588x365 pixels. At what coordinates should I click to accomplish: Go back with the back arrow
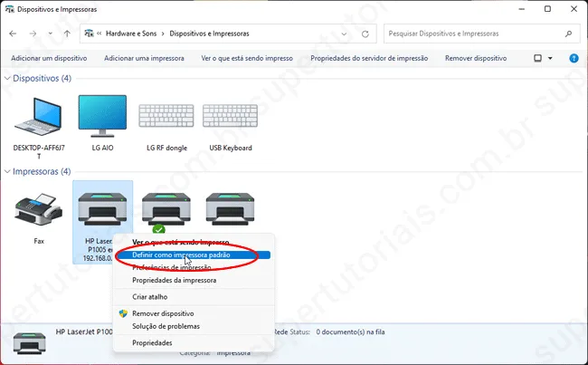coord(13,34)
